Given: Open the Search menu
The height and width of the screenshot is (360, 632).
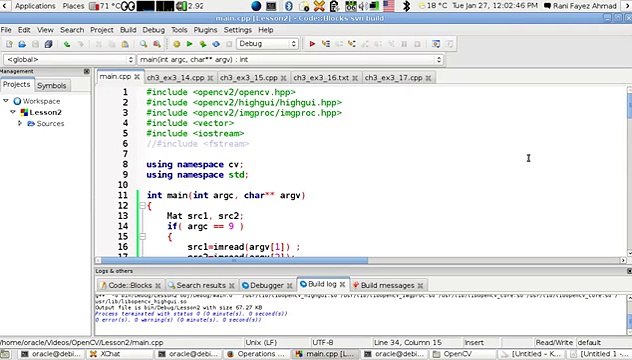Looking at the screenshot, I should (72, 30).
